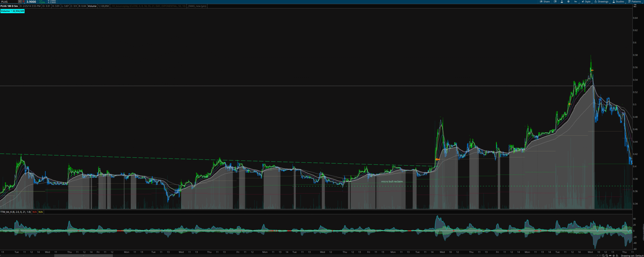This screenshot has width=644, height=257.
Task: Click the Share chart icon
Action: click(x=545, y=2)
